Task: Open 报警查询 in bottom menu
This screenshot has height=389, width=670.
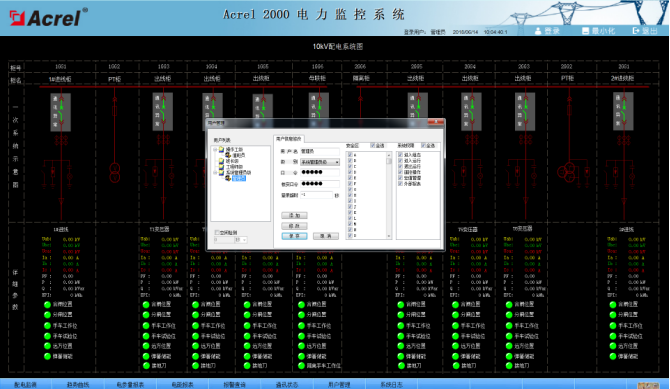Action: [x=235, y=385]
